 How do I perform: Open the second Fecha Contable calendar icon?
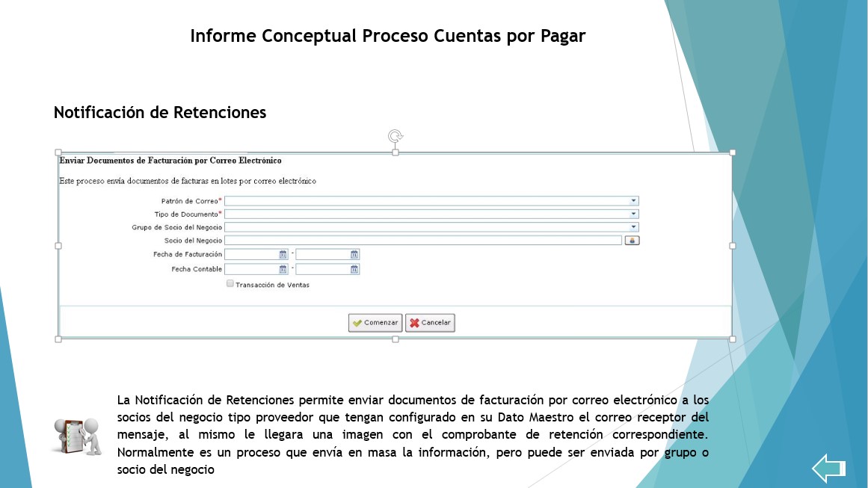point(354,269)
